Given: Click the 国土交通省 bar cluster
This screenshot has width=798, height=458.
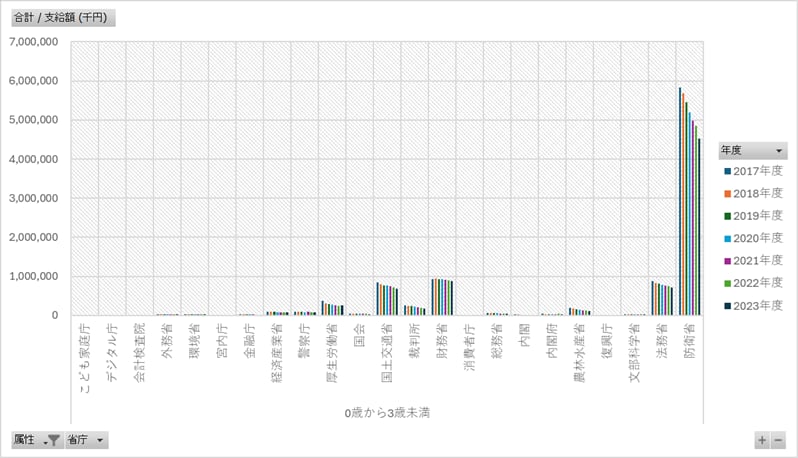Looking at the screenshot, I should coord(387,299).
